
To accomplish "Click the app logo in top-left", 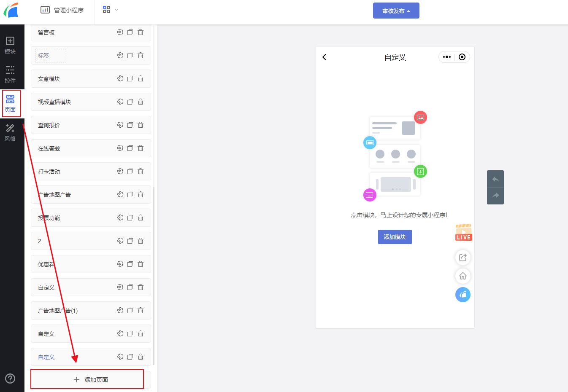I will coord(11,10).
